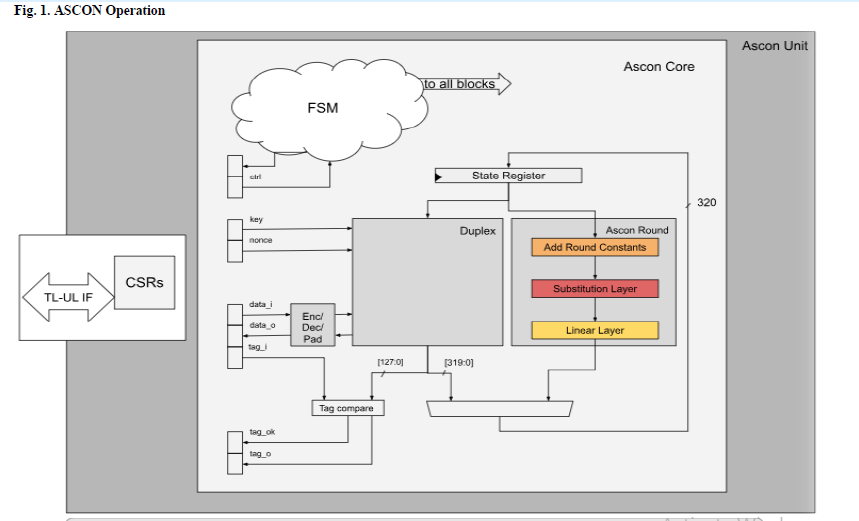Click the Duplex block label
Viewport: 859px width, 521px height.
point(477,231)
